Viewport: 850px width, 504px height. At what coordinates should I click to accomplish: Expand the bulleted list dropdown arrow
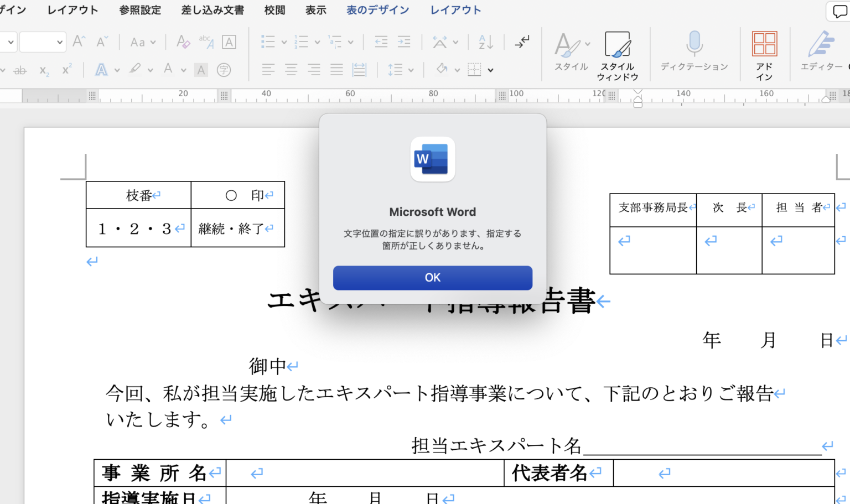pos(284,42)
